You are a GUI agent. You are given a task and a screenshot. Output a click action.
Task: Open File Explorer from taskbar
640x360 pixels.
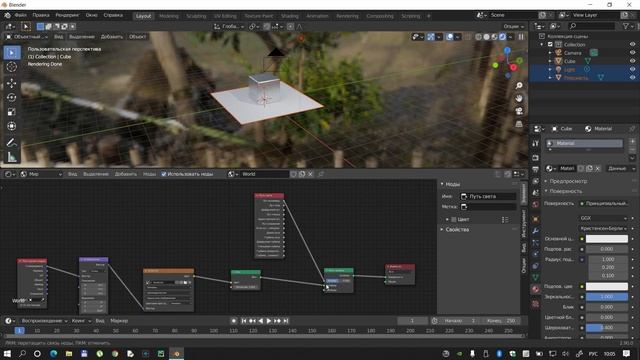tap(69, 353)
